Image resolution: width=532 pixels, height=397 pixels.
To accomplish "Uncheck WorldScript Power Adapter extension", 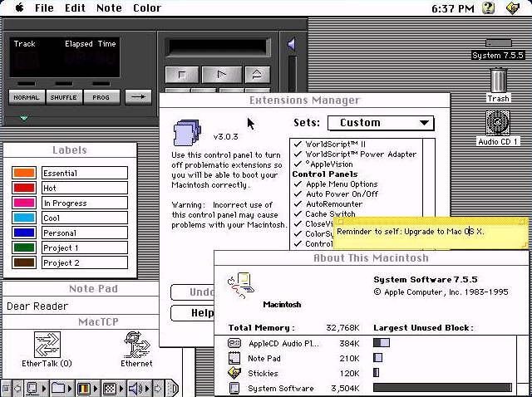I will pyautogui.click(x=298, y=154).
